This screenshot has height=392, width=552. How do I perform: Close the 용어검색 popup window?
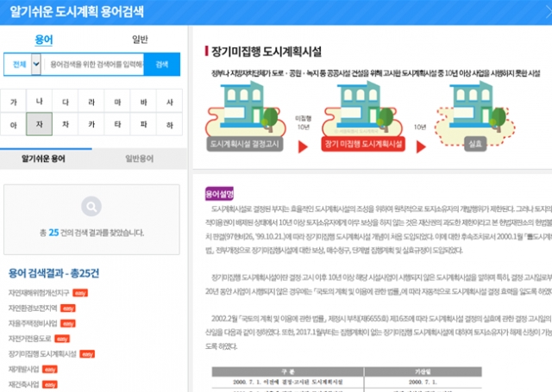click(x=549, y=12)
